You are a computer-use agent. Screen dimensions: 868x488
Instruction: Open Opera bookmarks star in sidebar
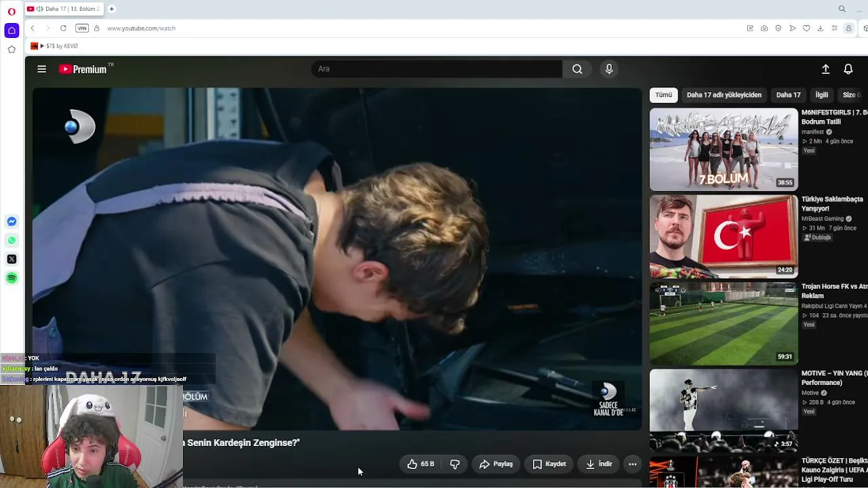click(x=12, y=49)
